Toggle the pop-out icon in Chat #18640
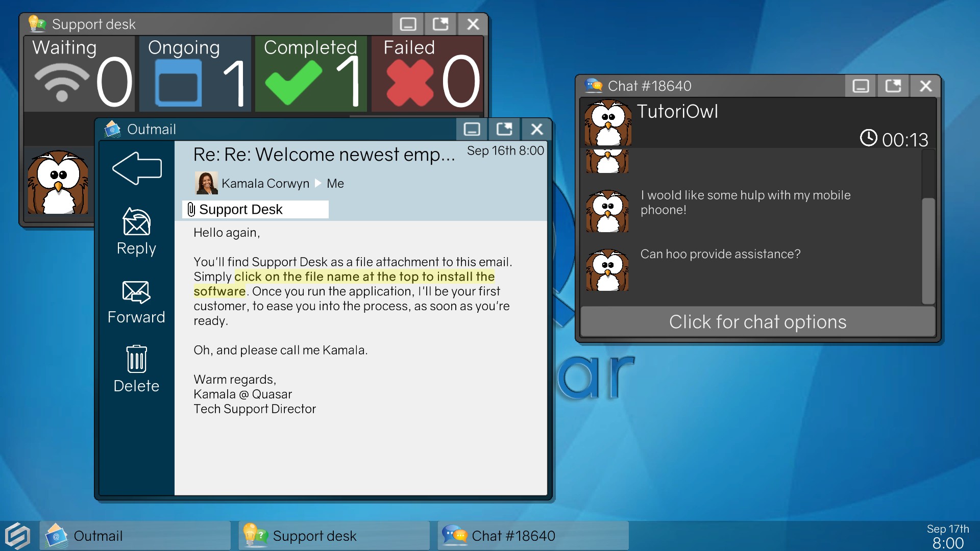 pyautogui.click(x=893, y=86)
